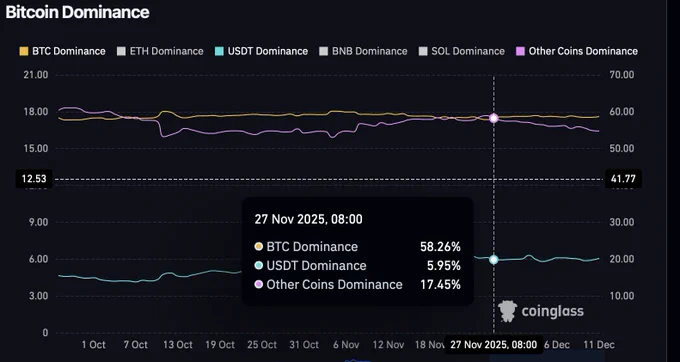Click the tooltip USDT Dominance 5.95% value

coord(444,265)
